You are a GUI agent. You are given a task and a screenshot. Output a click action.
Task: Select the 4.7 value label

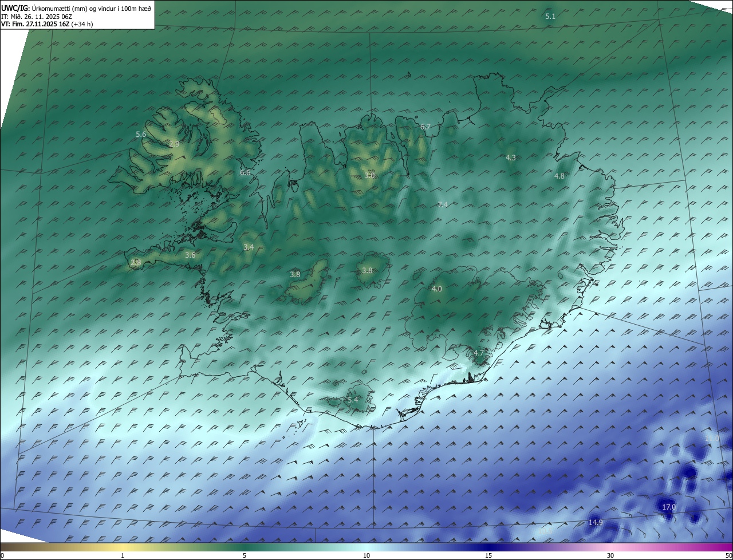[479, 353]
